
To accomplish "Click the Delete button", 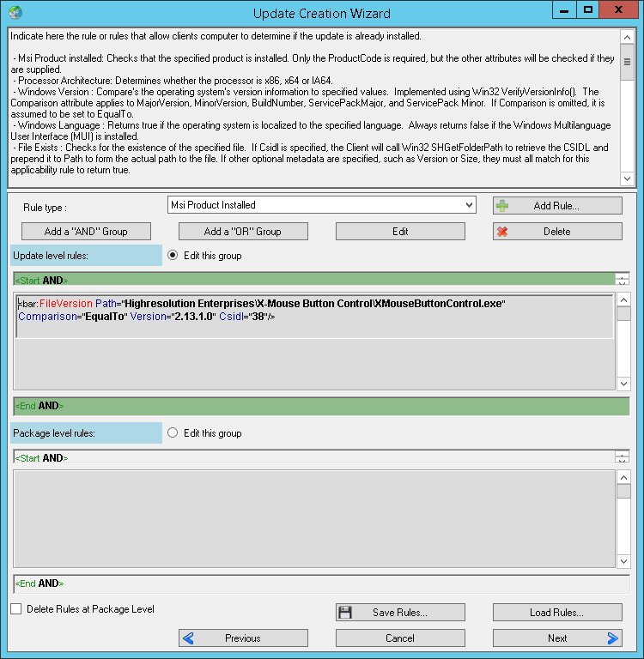I will [557, 232].
